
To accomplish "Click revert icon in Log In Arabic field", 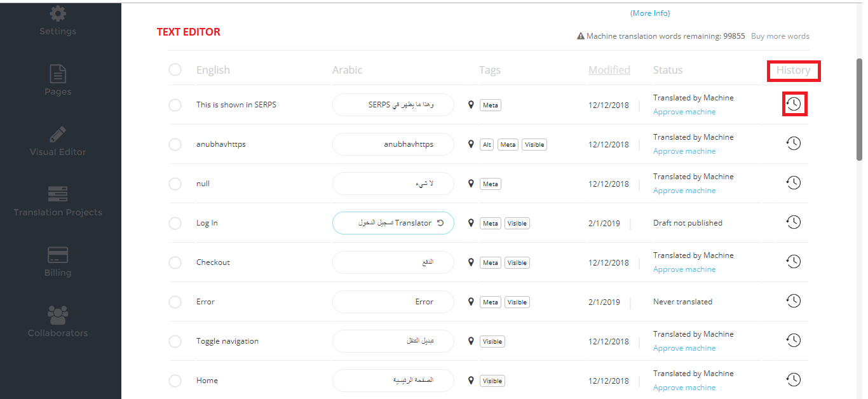I will [440, 223].
